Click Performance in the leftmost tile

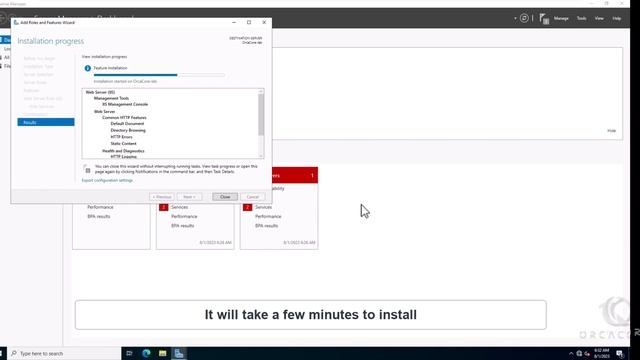(x=100, y=207)
